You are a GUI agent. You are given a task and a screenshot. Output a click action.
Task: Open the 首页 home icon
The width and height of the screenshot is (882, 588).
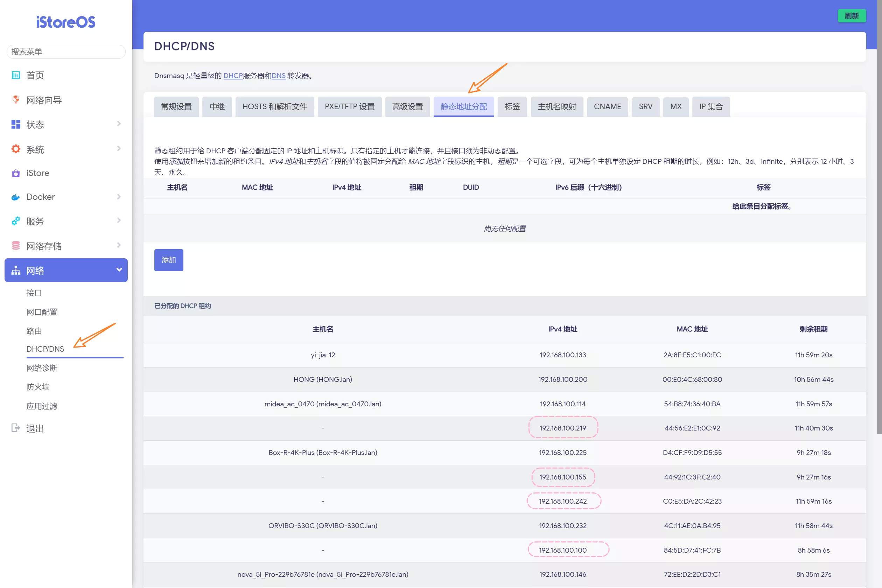pos(16,75)
